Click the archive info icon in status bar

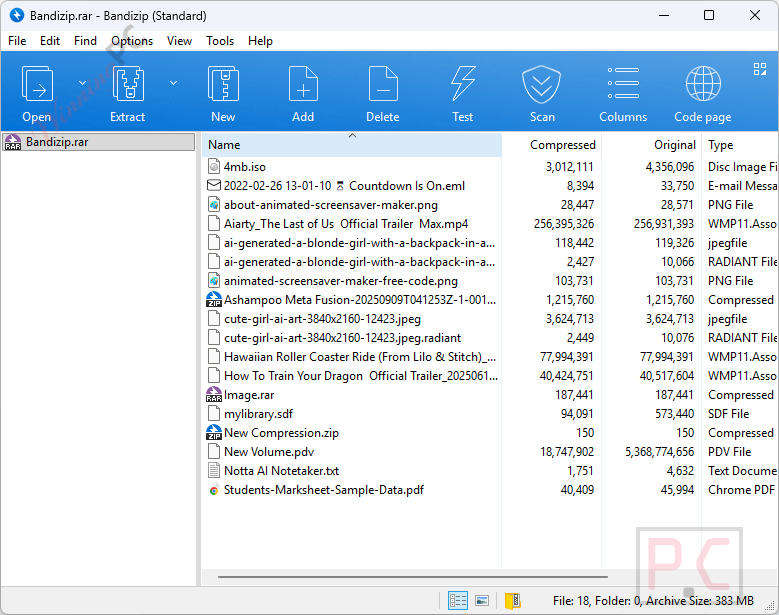click(512, 601)
